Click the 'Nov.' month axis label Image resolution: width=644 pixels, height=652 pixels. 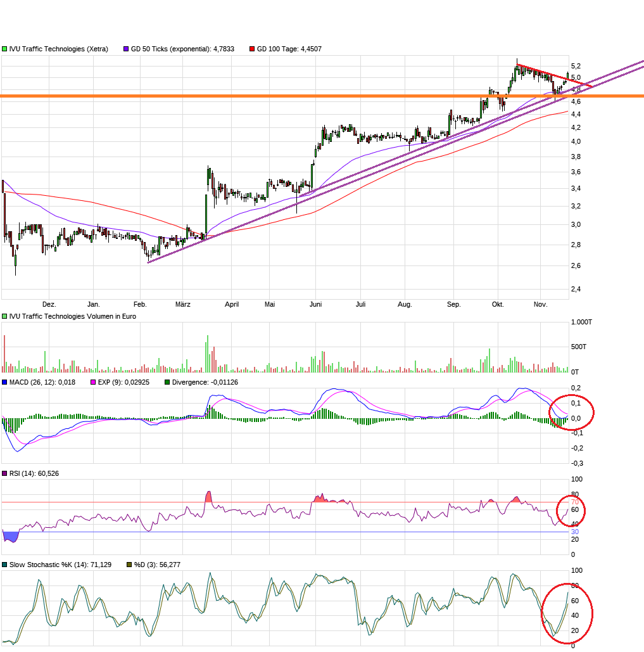click(x=541, y=304)
